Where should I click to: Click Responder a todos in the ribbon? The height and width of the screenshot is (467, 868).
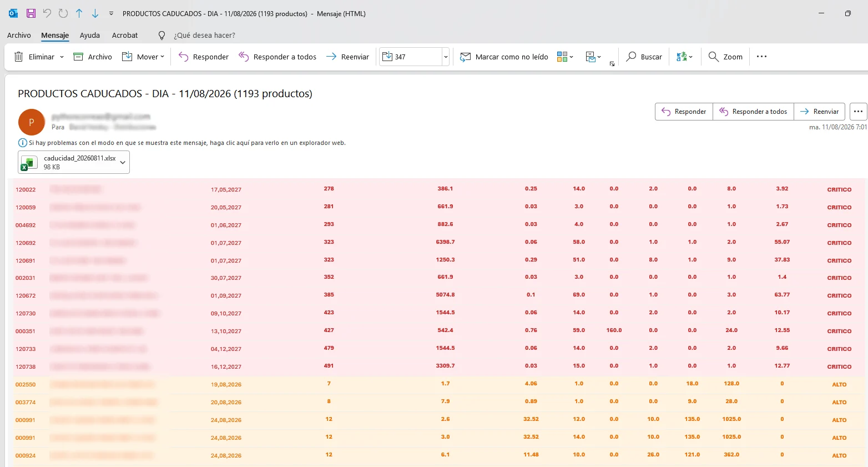(x=277, y=57)
